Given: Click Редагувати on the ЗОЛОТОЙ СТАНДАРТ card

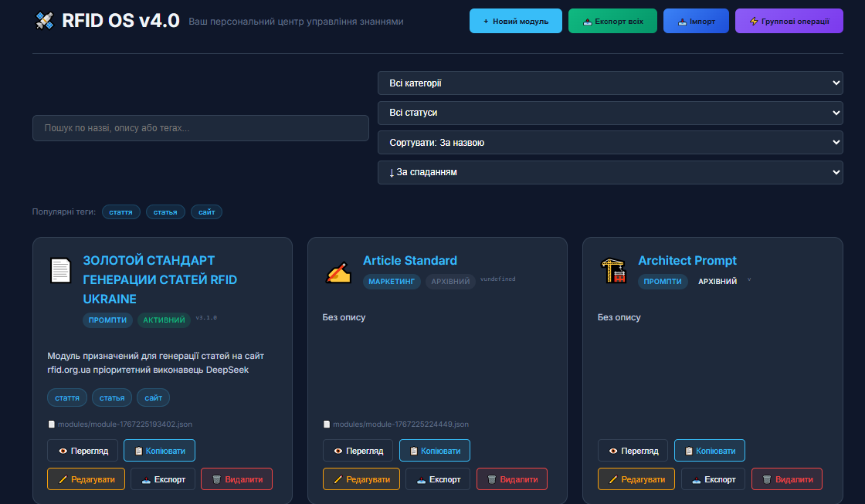Looking at the screenshot, I should click(86, 479).
